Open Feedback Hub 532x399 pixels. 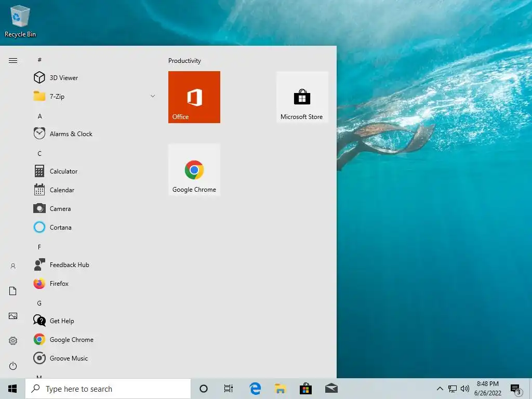point(95,264)
